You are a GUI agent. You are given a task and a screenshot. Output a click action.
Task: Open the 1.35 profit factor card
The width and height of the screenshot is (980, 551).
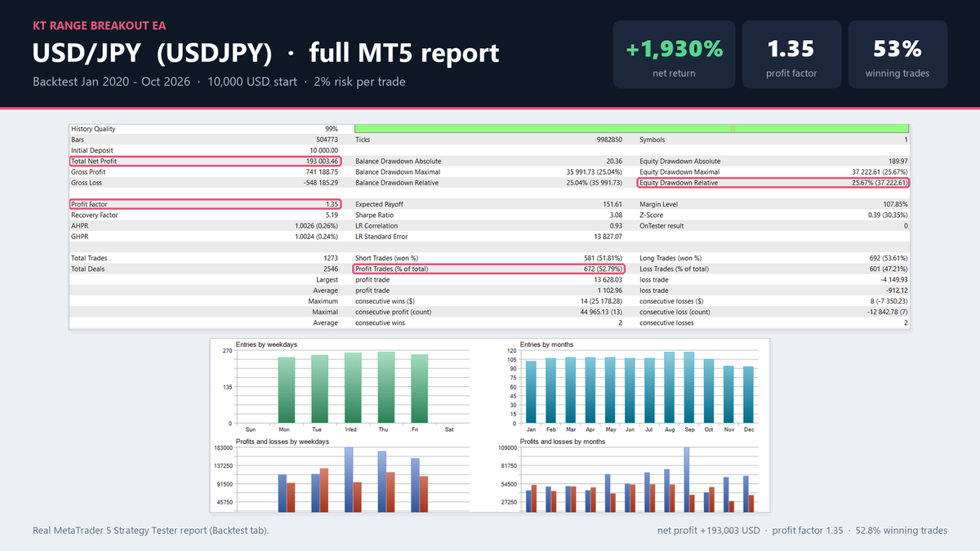(791, 55)
